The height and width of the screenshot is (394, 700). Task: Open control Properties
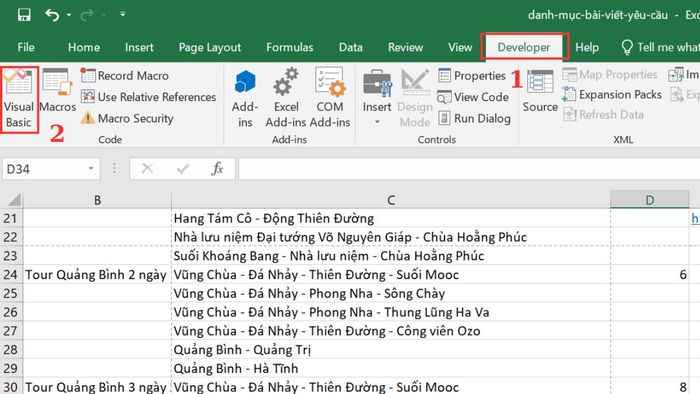[472, 75]
